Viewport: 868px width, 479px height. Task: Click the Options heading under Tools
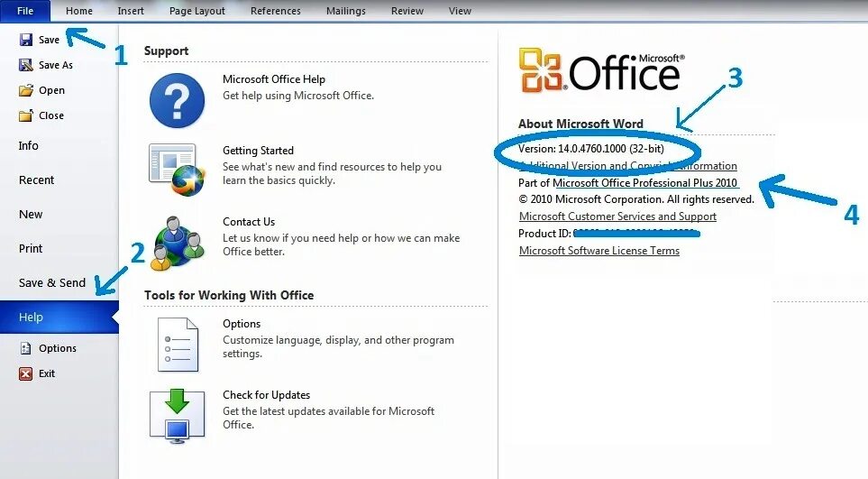[x=242, y=324]
